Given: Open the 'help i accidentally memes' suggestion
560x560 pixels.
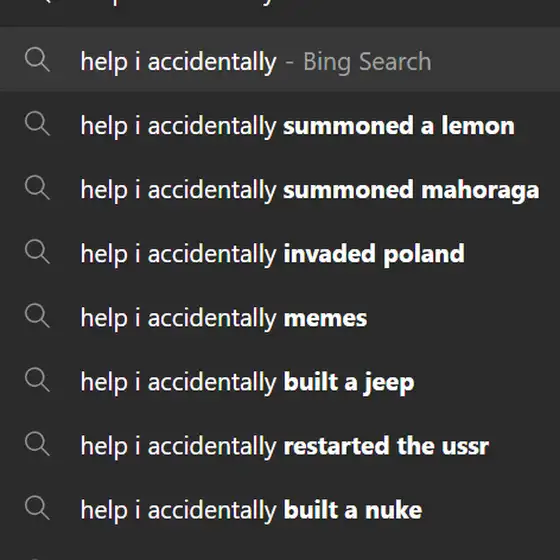Looking at the screenshot, I should pyautogui.click(x=280, y=318).
